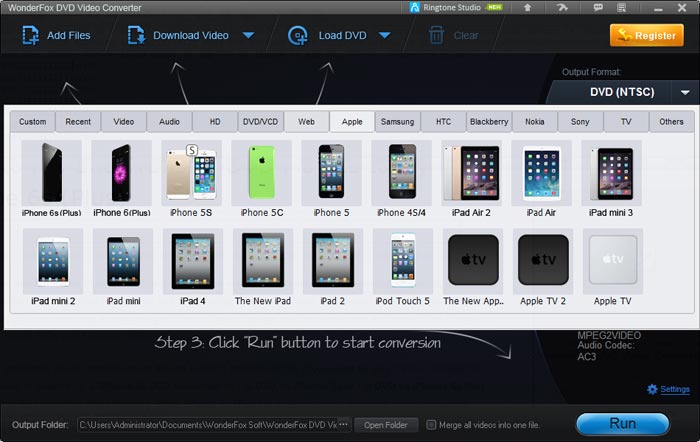Viewport: 700px width, 442px height.
Task: Switch to the Nokia tab
Action: 535,122
